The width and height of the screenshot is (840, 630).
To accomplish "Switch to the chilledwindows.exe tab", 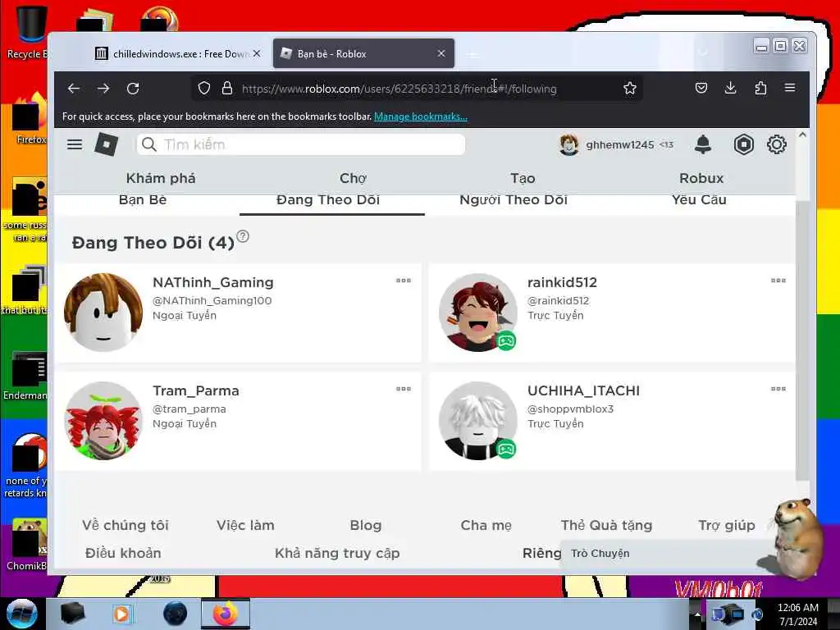I will (172, 53).
